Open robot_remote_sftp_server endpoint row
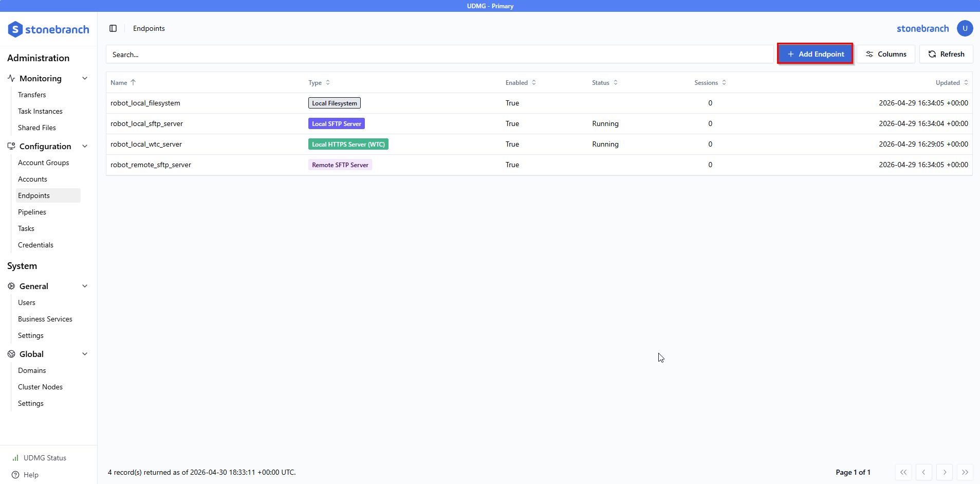 [x=539, y=165]
